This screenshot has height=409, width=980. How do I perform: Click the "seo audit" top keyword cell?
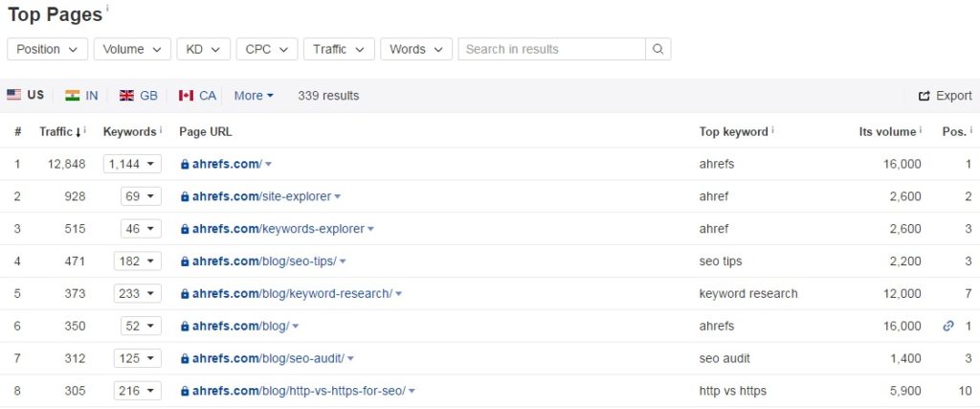724,358
